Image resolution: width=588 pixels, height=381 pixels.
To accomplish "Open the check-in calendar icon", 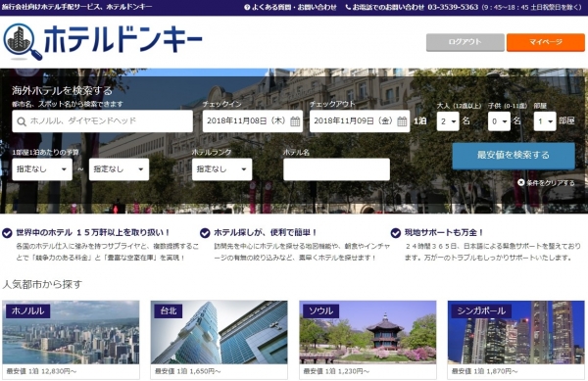I will (295, 121).
